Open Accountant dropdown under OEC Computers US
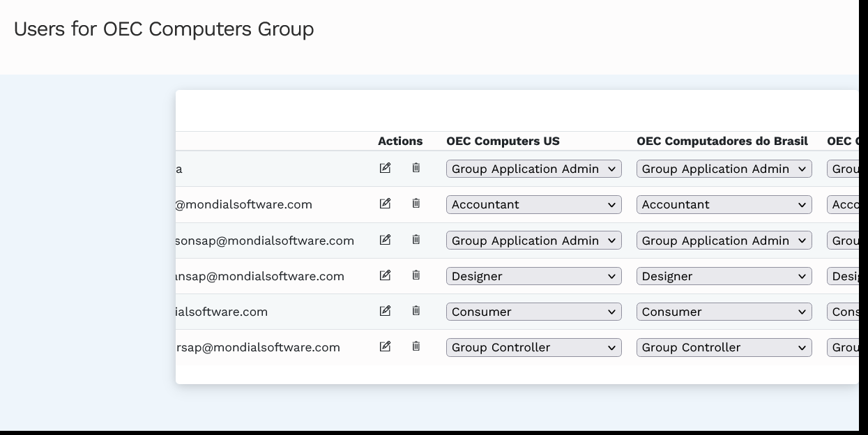The image size is (868, 435). pyautogui.click(x=534, y=204)
